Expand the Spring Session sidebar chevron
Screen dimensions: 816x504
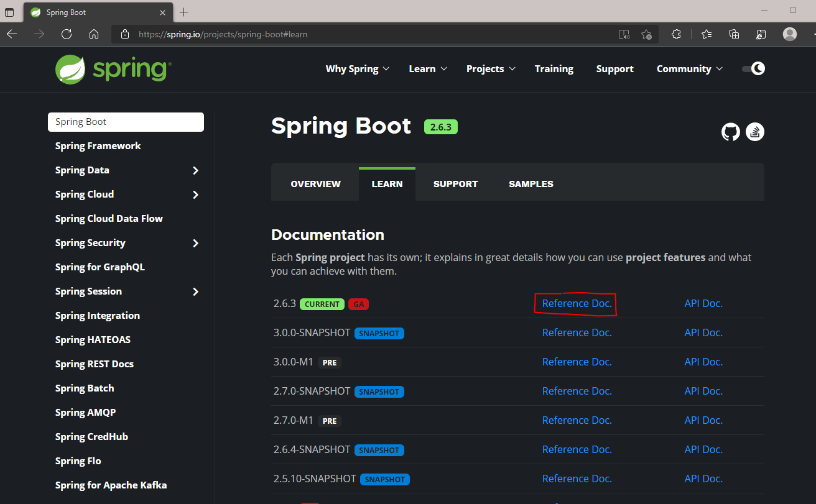[195, 291]
